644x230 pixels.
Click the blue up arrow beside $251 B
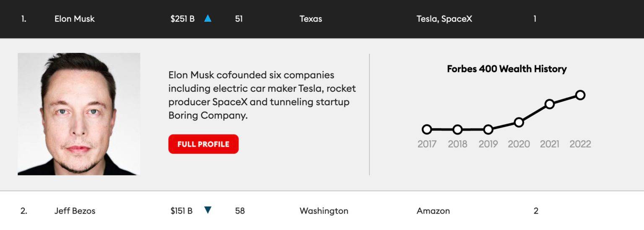[x=208, y=18]
